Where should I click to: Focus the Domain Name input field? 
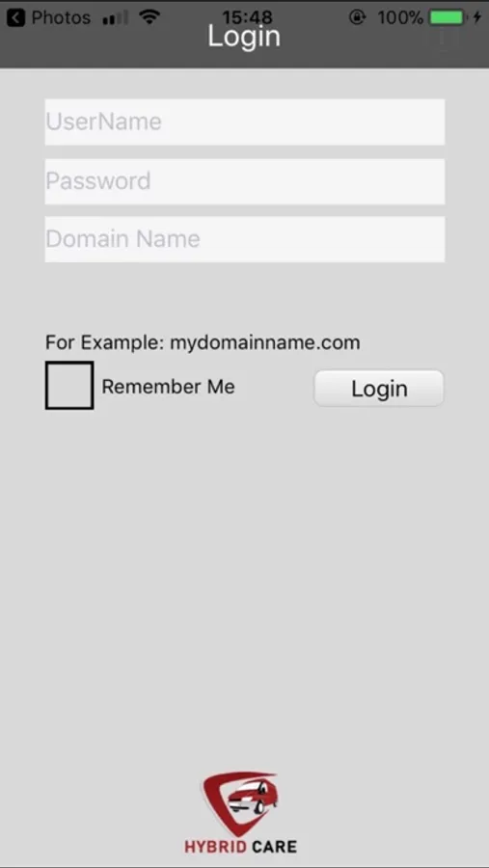(x=244, y=239)
